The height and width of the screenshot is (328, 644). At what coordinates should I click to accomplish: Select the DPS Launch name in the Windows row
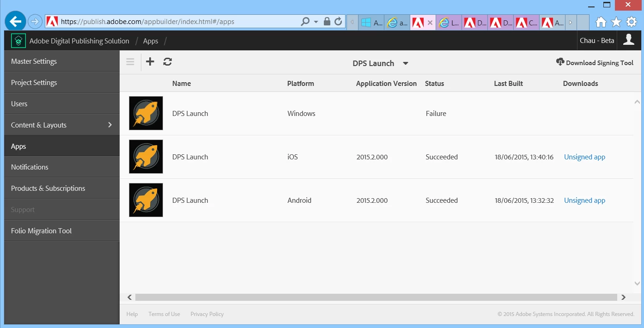coord(190,114)
